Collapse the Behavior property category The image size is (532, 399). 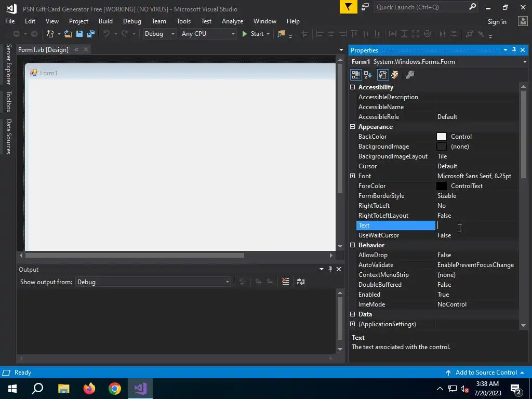(352, 245)
